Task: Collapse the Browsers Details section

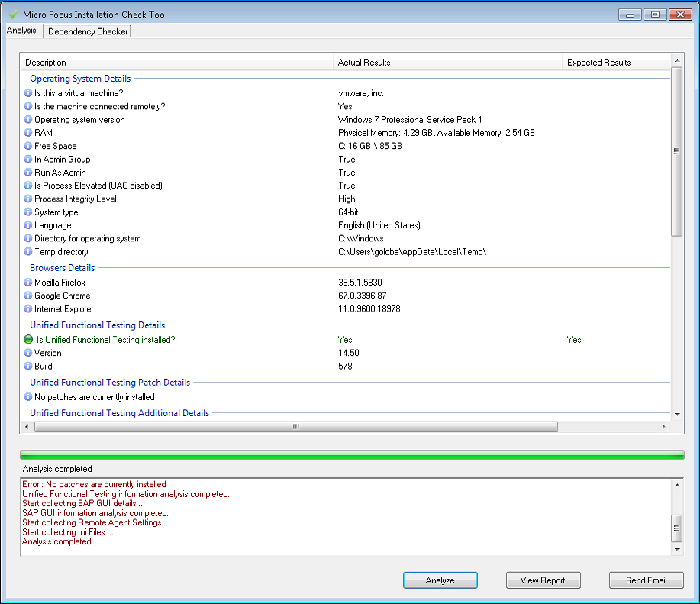Action: coord(61,267)
